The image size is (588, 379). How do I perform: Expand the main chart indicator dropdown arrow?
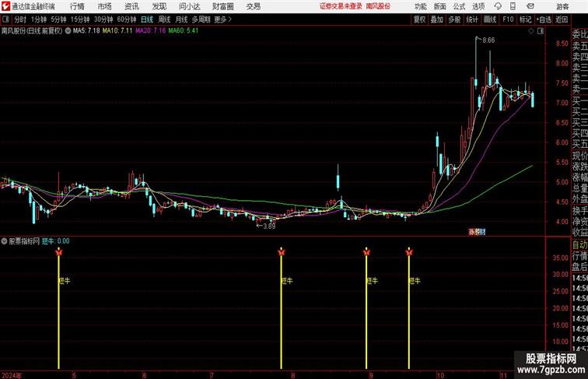click(68, 31)
